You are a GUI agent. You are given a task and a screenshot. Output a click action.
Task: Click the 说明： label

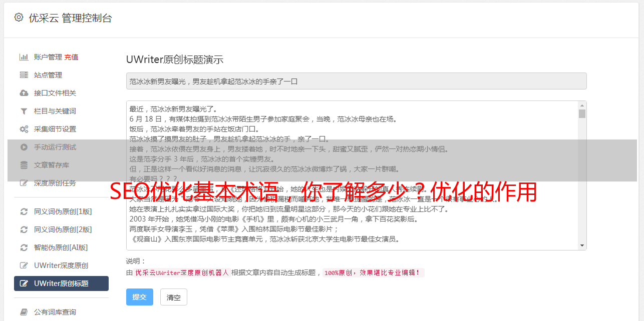(x=136, y=261)
